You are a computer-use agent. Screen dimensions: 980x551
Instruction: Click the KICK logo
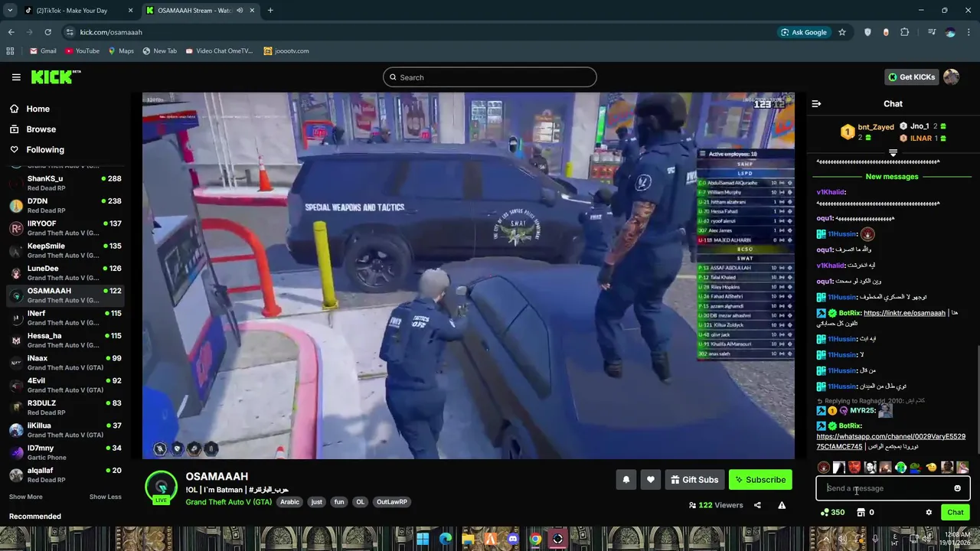(x=55, y=77)
